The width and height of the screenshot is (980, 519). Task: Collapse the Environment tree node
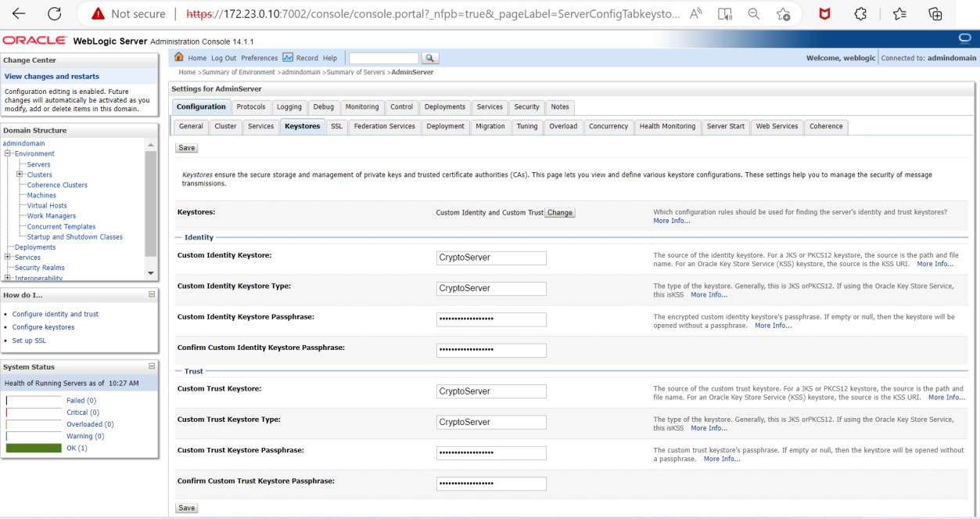[7, 153]
